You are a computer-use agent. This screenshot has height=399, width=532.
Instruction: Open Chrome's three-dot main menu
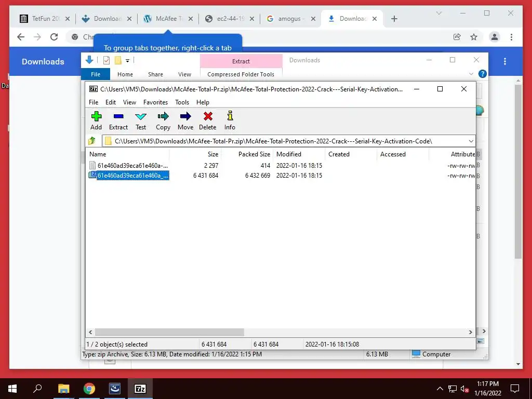point(511,37)
